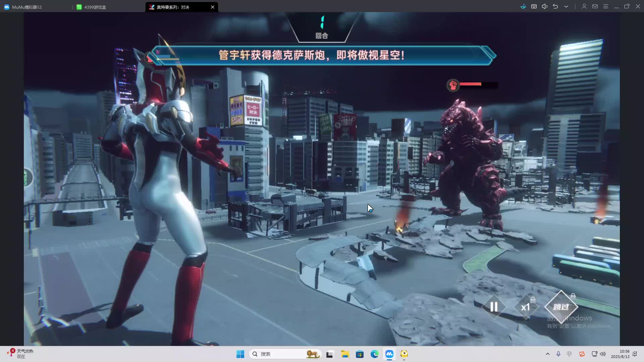Open File Explorer from the taskbar

(x=345, y=354)
